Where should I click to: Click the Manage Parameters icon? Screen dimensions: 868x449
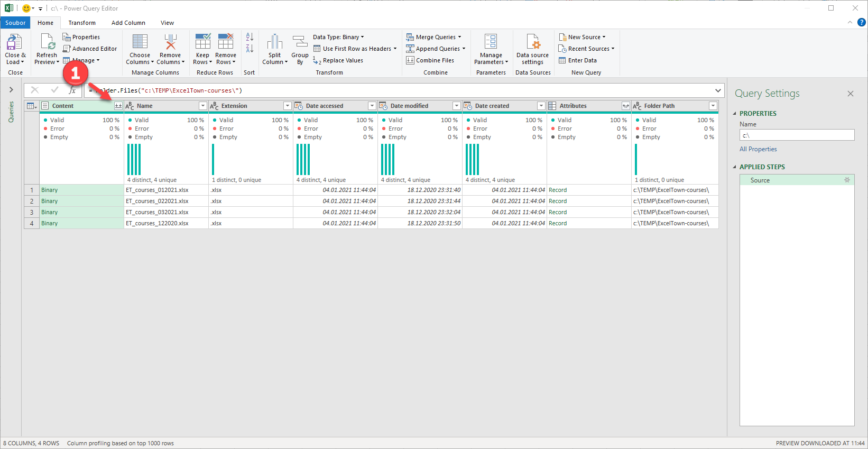pos(491,42)
